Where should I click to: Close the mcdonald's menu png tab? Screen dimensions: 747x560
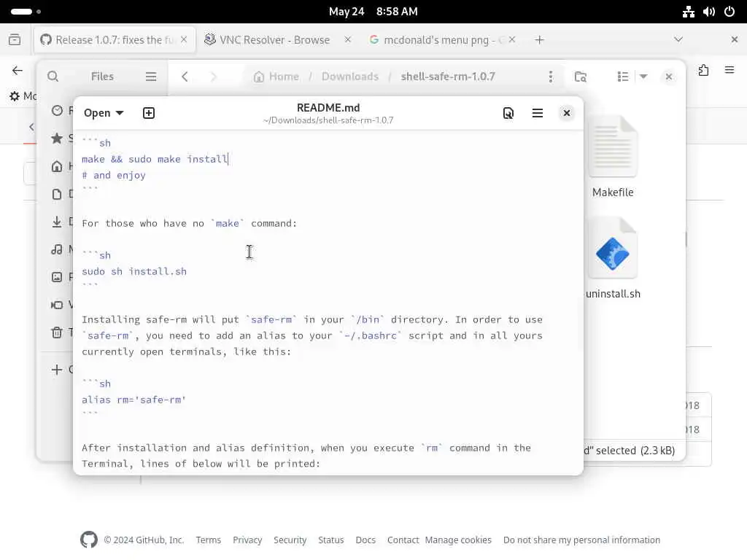[511, 39]
